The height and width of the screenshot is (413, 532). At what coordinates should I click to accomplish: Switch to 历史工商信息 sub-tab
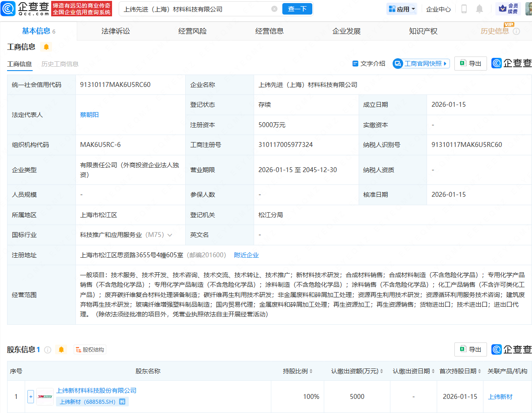pyautogui.click(x=60, y=64)
